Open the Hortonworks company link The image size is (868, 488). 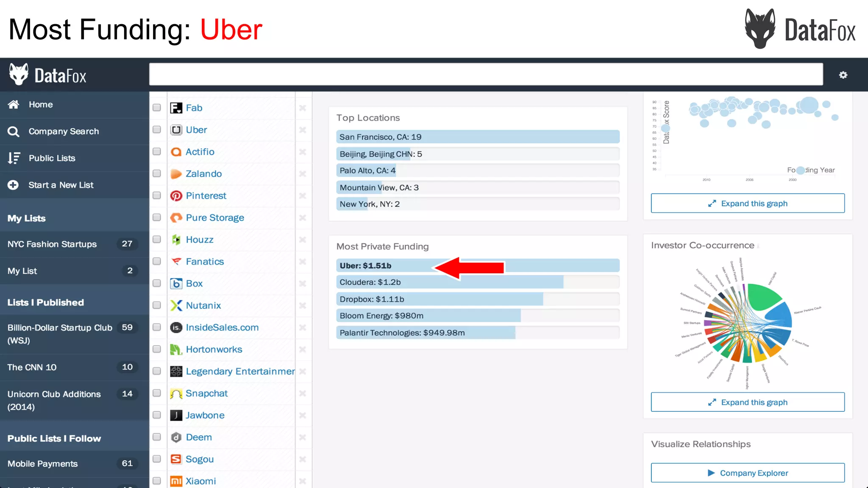(214, 349)
